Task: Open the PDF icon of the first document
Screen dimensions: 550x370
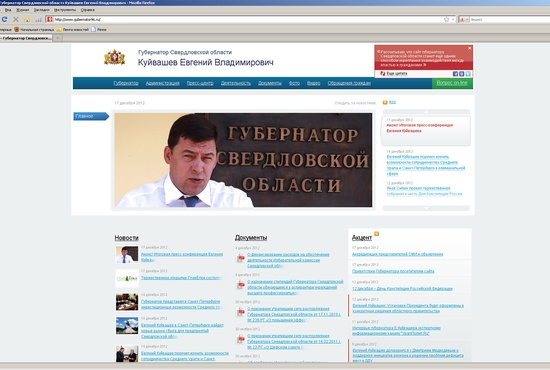Action: (x=241, y=259)
